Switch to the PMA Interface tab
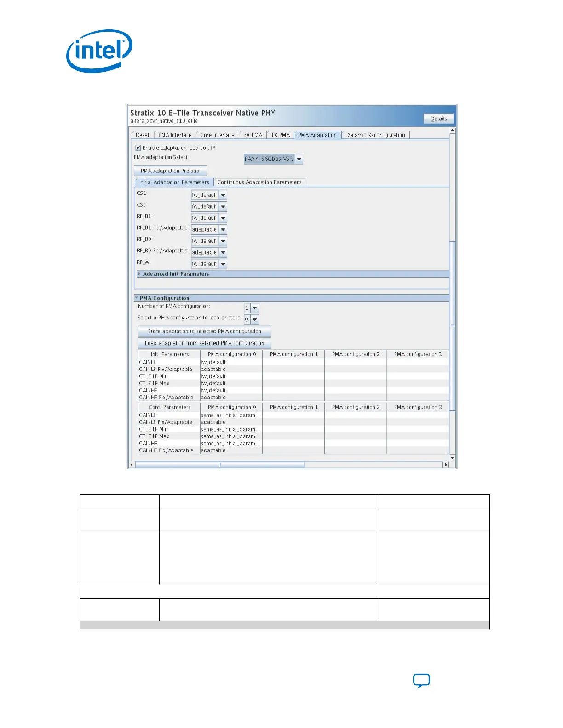Screen dimensions: 563x728 click(175, 135)
